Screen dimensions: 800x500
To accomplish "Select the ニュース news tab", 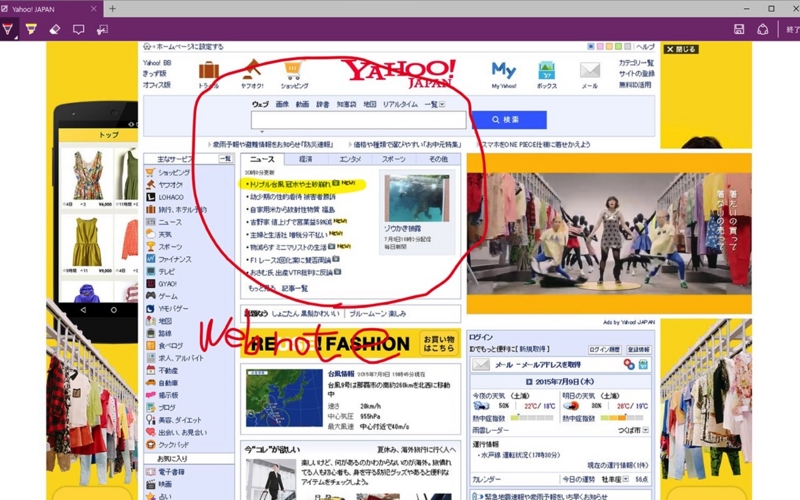I will (x=262, y=159).
